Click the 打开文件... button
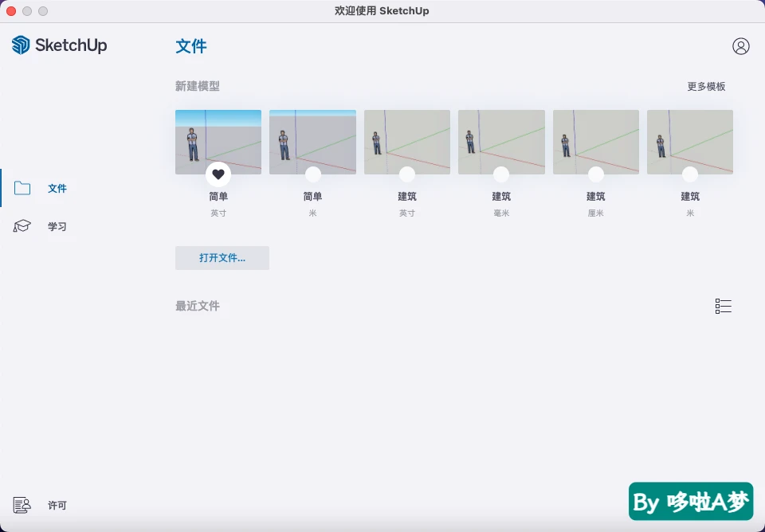Image resolution: width=765 pixels, height=532 pixels. click(x=222, y=258)
